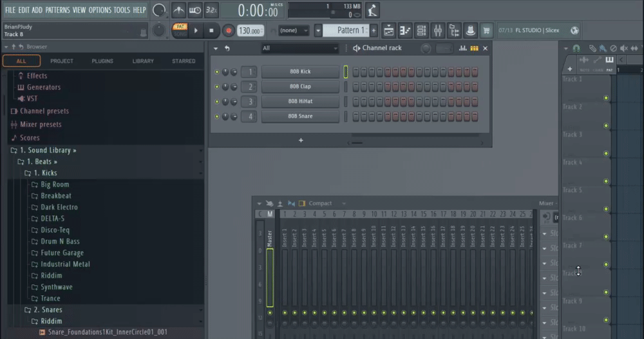This screenshot has width=644, height=339.
Task: Click the Master track volume fader
Action: pyautogui.click(x=270, y=278)
